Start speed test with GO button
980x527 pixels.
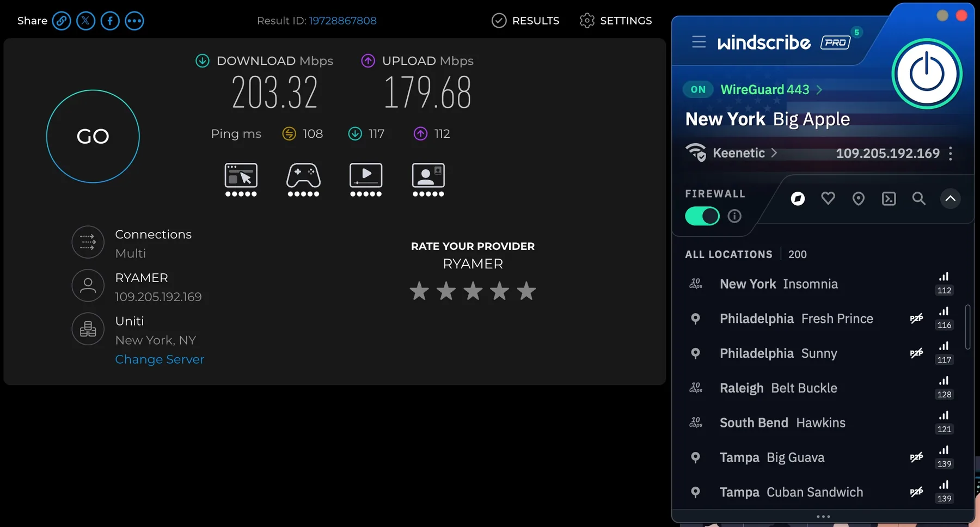93,136
